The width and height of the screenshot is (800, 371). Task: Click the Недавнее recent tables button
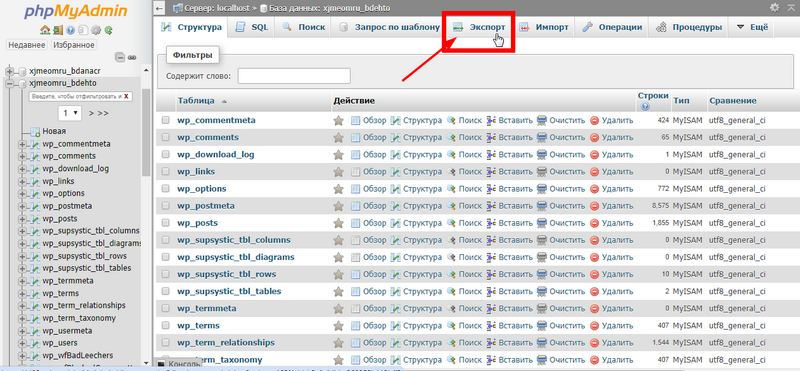tap(27, 45)
